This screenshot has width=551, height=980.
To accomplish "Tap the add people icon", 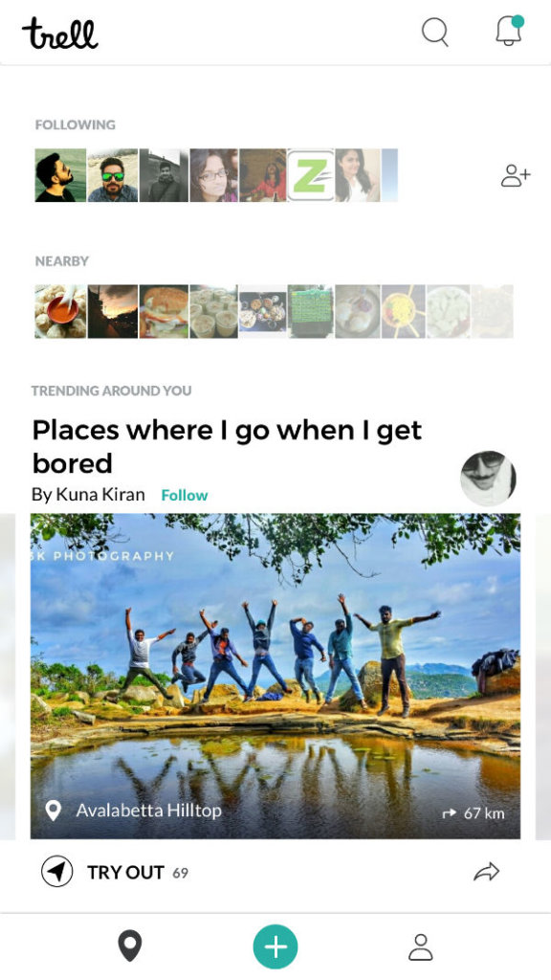I will point(516,176).
